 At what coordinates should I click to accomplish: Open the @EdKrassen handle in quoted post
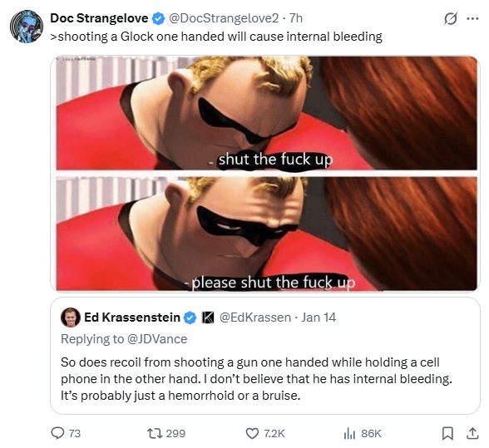255,318
